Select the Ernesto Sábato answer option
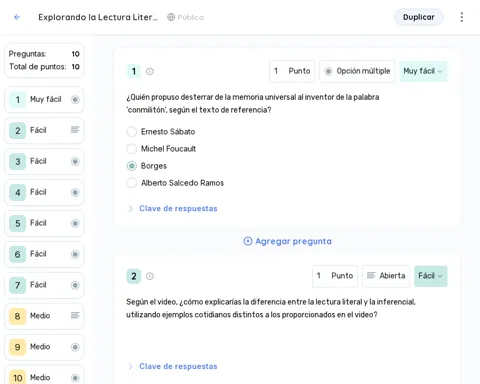The height and width of the screenshot is (384, 480). click(132, 132)
